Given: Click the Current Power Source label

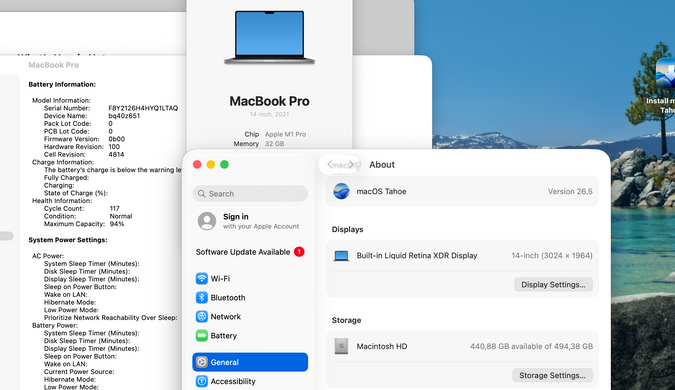Looking at the screenshot, I should (x=79, y=371).
